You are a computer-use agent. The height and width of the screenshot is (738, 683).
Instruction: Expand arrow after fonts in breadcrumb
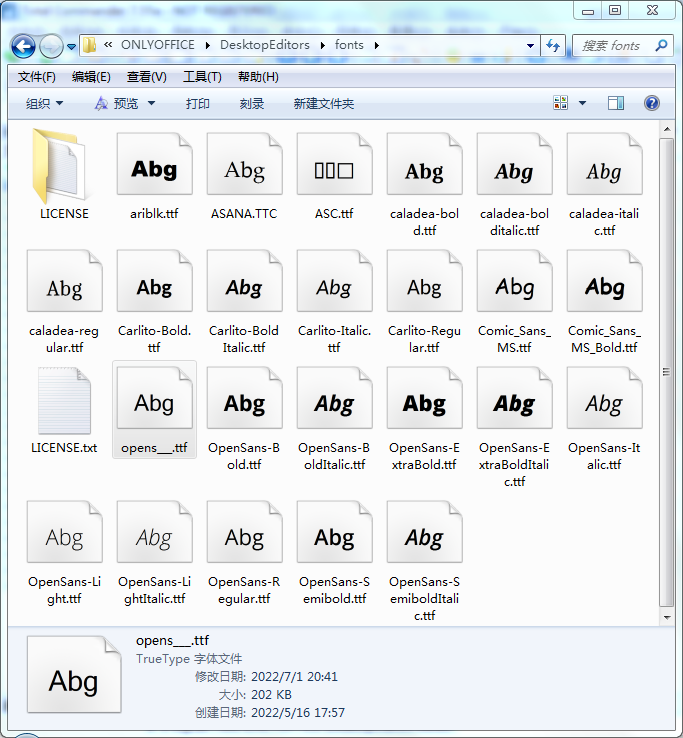pos(377,46)
